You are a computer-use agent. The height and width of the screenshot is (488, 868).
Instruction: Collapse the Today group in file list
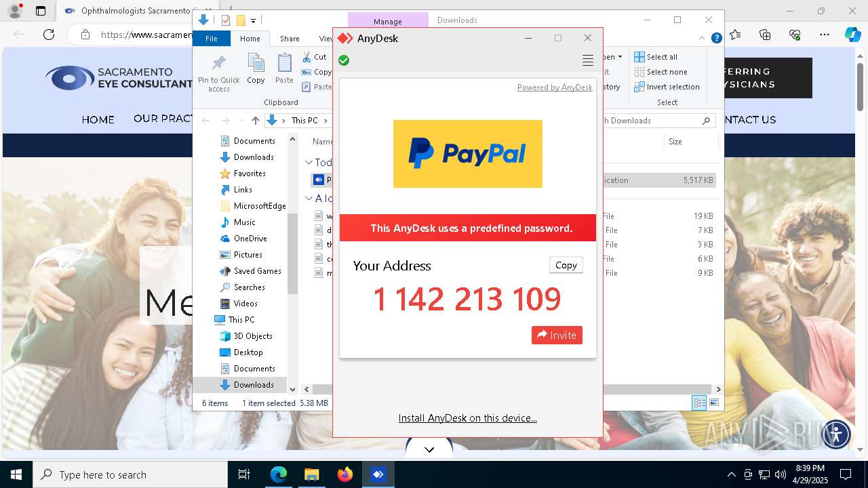[x=309, y=163]
